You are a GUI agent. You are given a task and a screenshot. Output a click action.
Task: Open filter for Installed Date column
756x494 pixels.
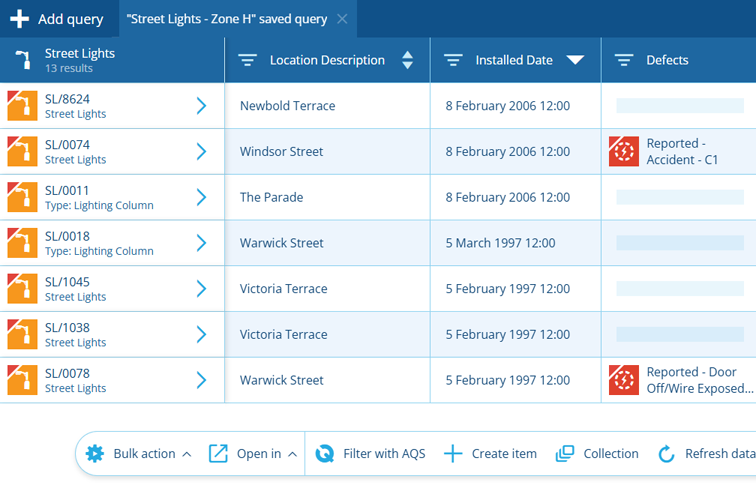(x=453, y=60)
